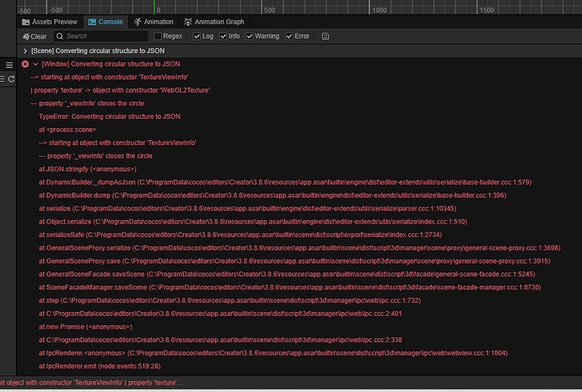This screenshot has height=392, width=582.
Task: Select the 'at DynamicBuilder.dump' stack line
Action: coord(272,196)
